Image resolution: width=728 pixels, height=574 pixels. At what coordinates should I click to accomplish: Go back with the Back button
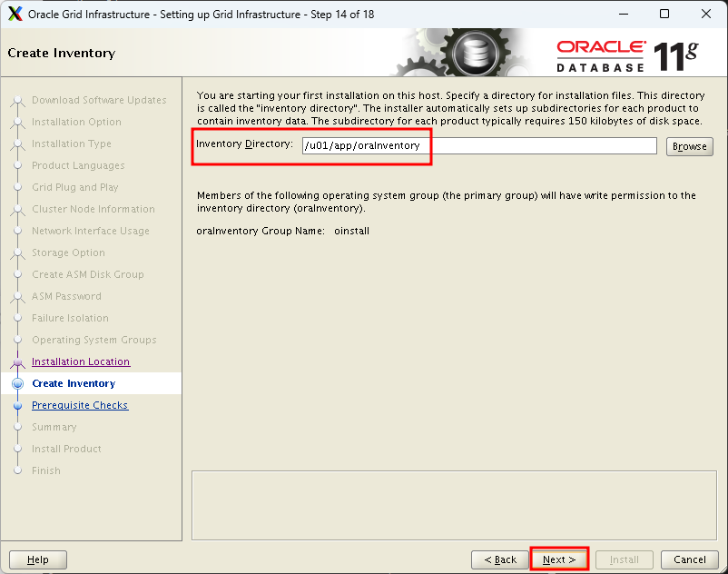coord(500,559)
